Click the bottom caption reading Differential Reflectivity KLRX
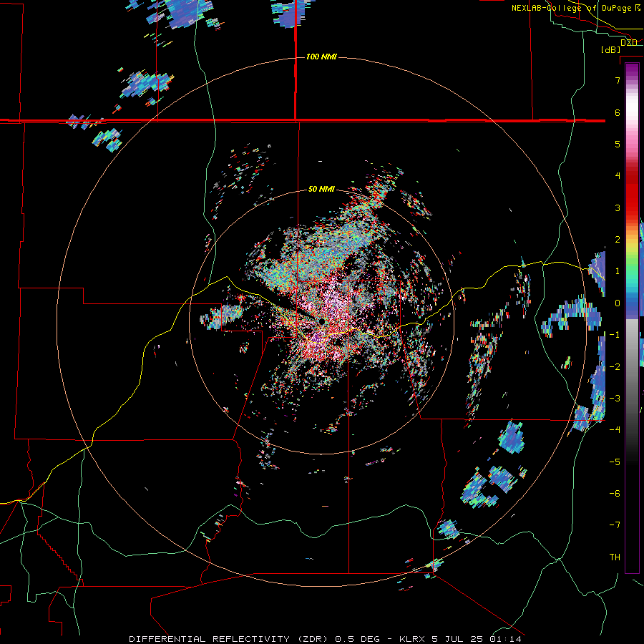Viewport: 644px width, 644px height. [325, 639]
